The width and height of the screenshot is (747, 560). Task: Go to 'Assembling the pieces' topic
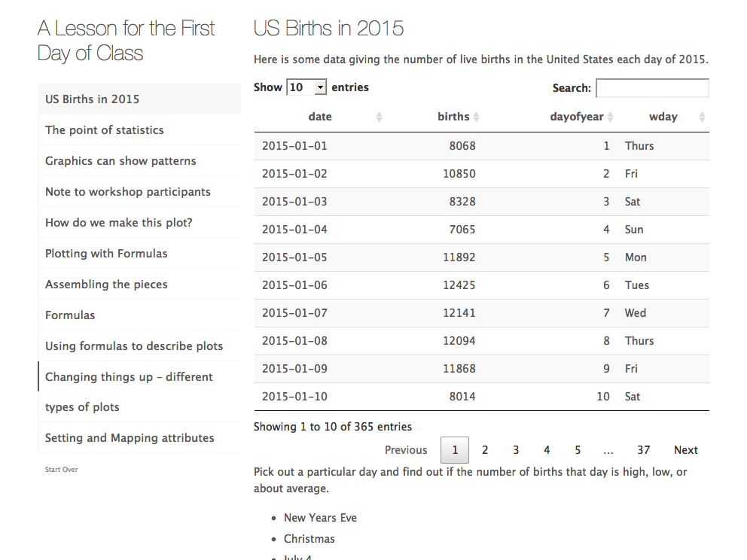pos(106,285)
